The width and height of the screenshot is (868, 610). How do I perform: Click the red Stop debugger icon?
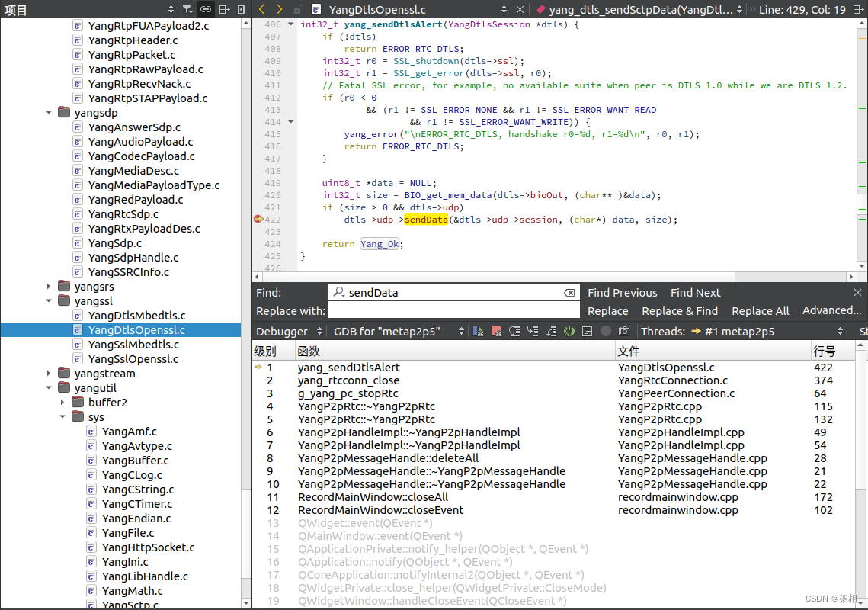[x=496, y=331]
